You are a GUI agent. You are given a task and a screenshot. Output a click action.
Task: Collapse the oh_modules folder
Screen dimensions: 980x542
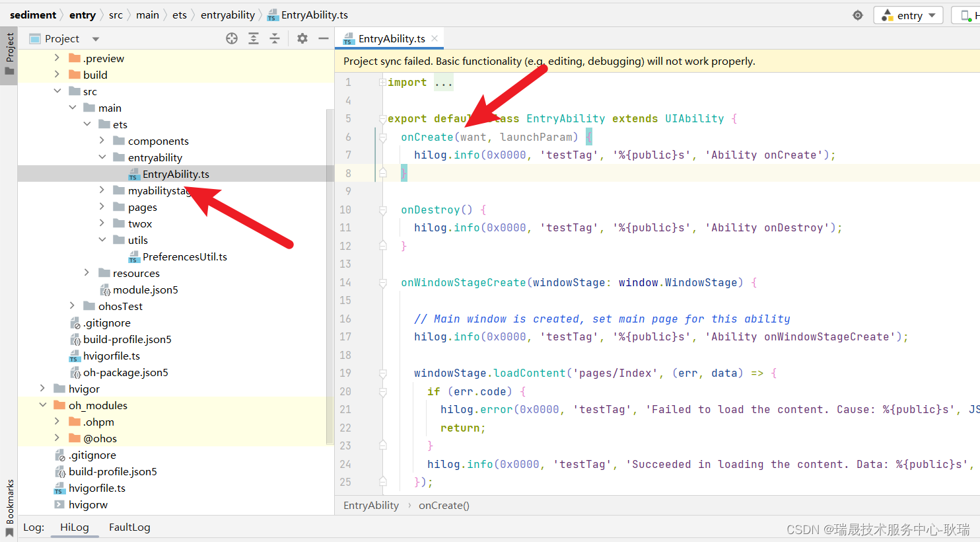pyautogui.click(x=42, y=405)
